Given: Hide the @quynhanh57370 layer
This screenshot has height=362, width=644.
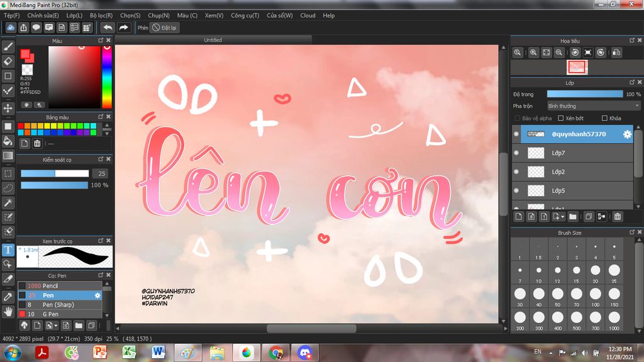Looking at the screenshot, I should 516,134.
